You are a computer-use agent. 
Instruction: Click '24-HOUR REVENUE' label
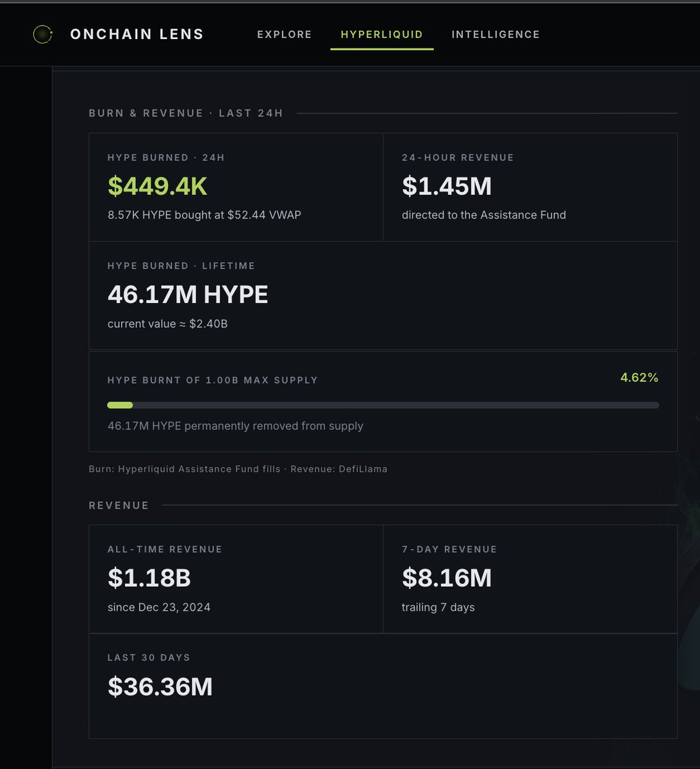458,158
